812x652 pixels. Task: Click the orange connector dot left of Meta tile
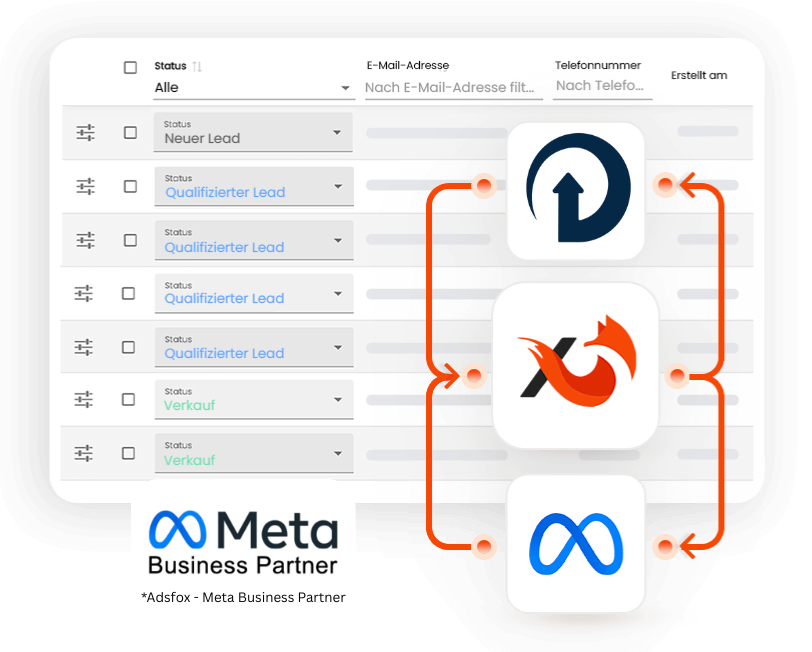[484, 547]
